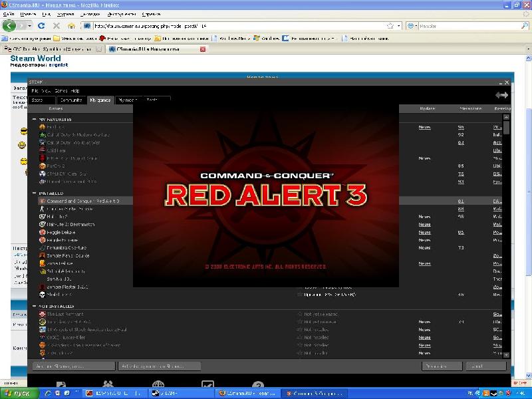Screen dimensions: 532x399
Task: Click the FarCry 2 game icon
Action: coord(42,166)
